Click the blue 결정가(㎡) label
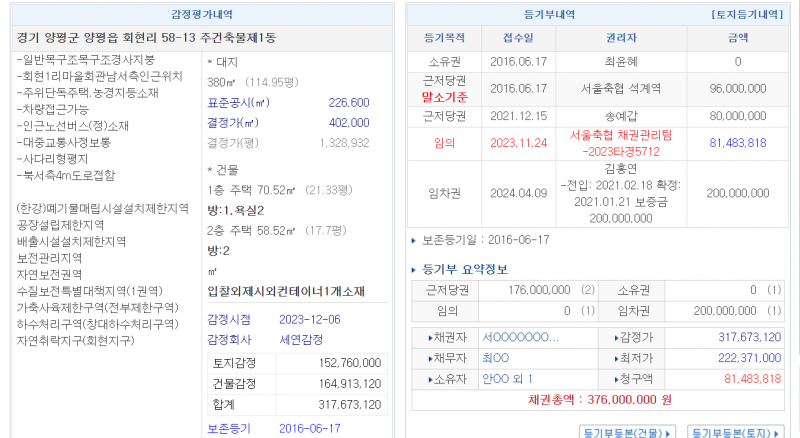 [232, 122]
